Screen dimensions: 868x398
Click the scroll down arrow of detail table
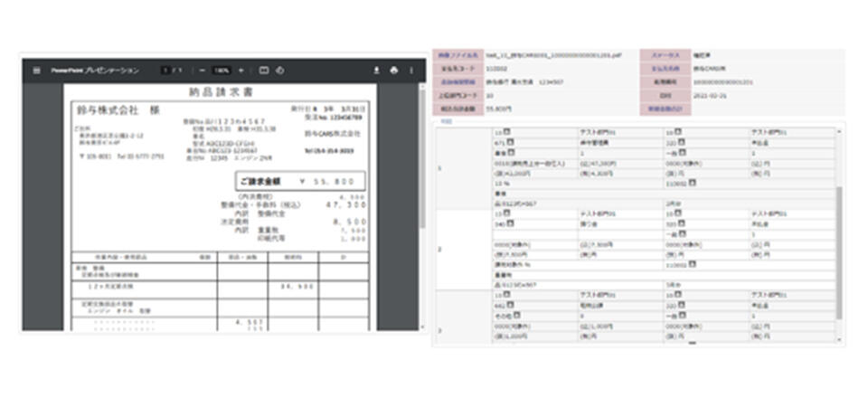coord(839,340)
